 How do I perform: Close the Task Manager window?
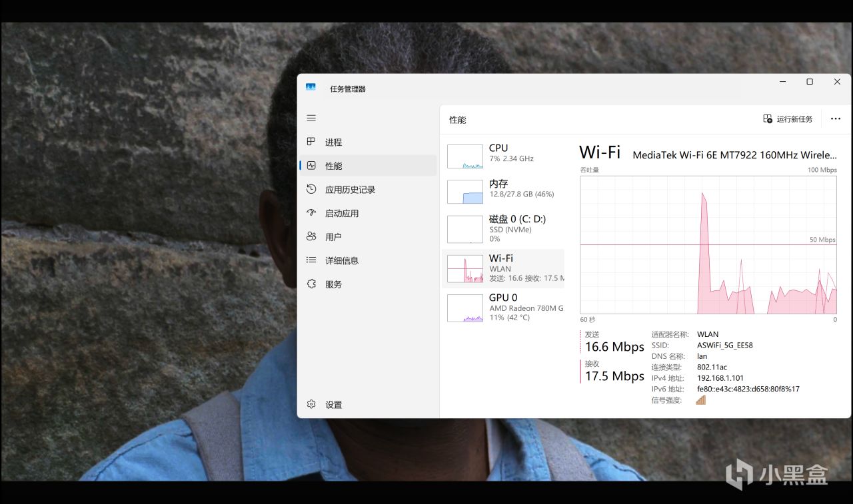tap(837, 82)
